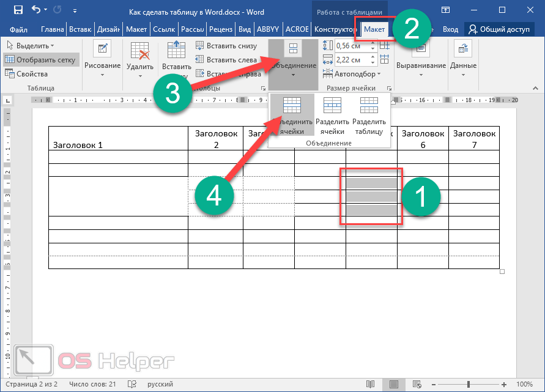Viewport: 545px width, 392px height.
Task: Click the Delete (Удалить) table icon
Action: coord(140,51)
